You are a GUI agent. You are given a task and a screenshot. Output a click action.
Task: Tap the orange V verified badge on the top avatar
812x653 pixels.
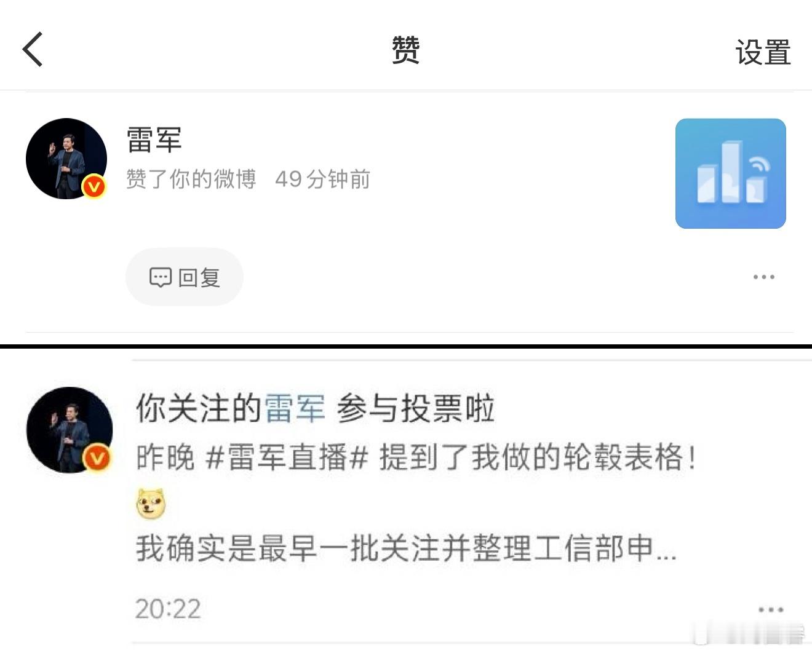click(x=94, y=186)
